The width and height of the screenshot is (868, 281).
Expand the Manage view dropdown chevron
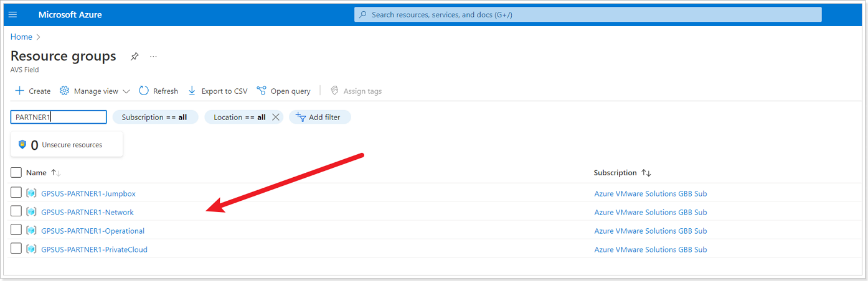(126, 91)
